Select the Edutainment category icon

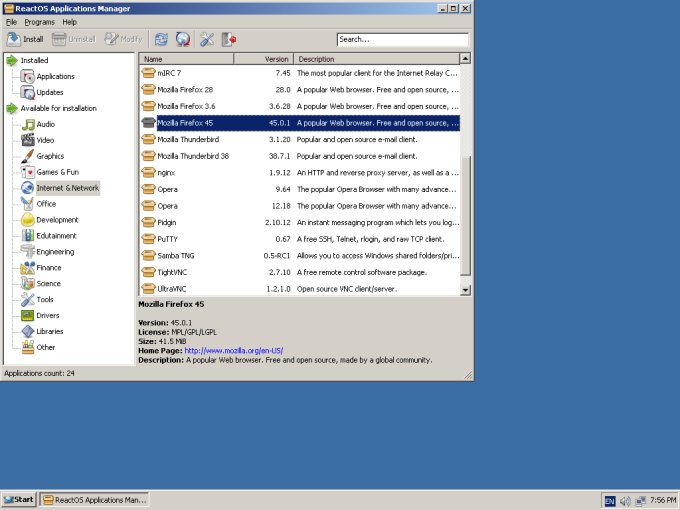(28, 235)
